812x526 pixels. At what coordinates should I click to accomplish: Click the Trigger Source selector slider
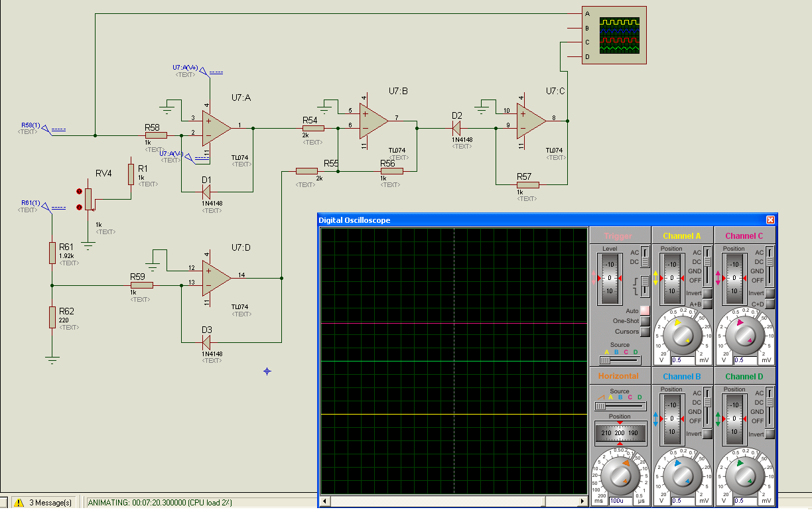pyautogui.click(x=620, y=360)
